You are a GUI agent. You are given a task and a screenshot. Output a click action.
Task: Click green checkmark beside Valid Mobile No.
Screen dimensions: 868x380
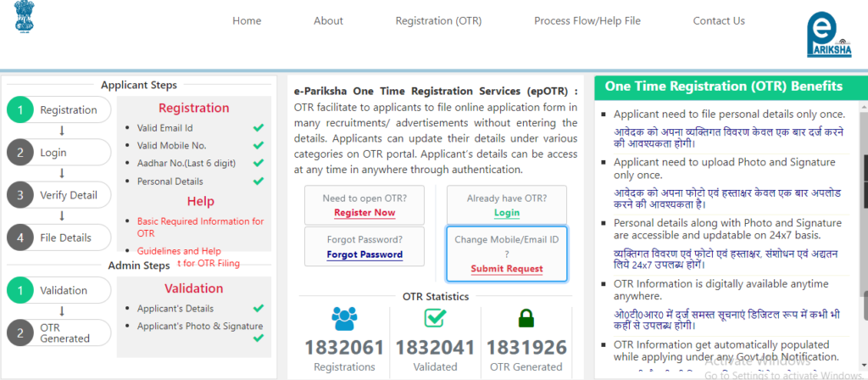258,146
